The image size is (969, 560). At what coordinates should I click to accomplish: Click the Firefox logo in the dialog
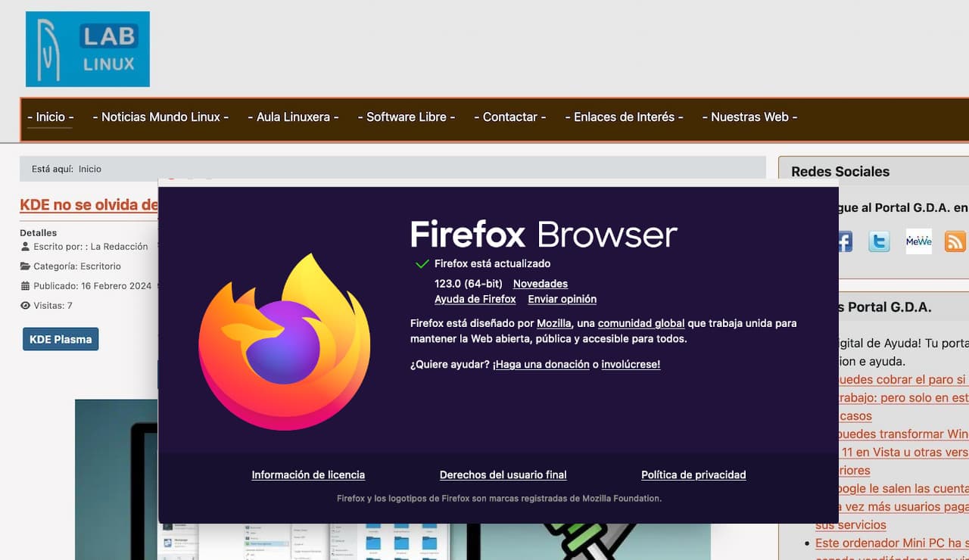pos(285,342)
